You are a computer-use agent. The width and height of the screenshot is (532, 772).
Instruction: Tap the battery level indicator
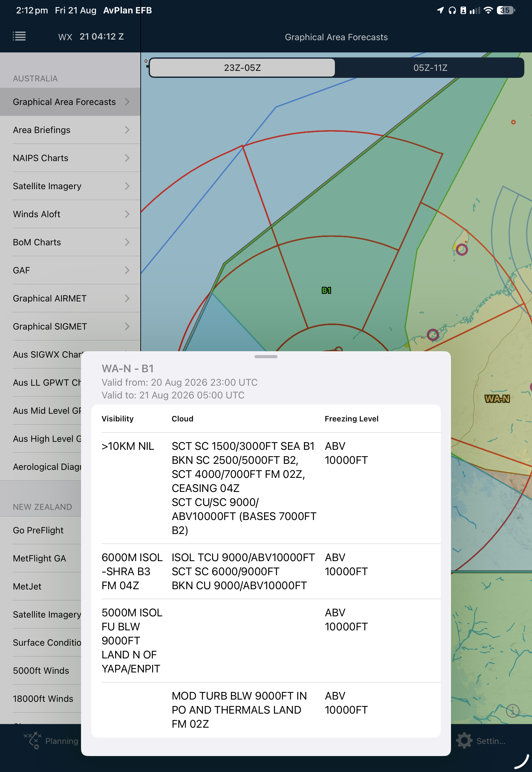(x=506, y=10)
